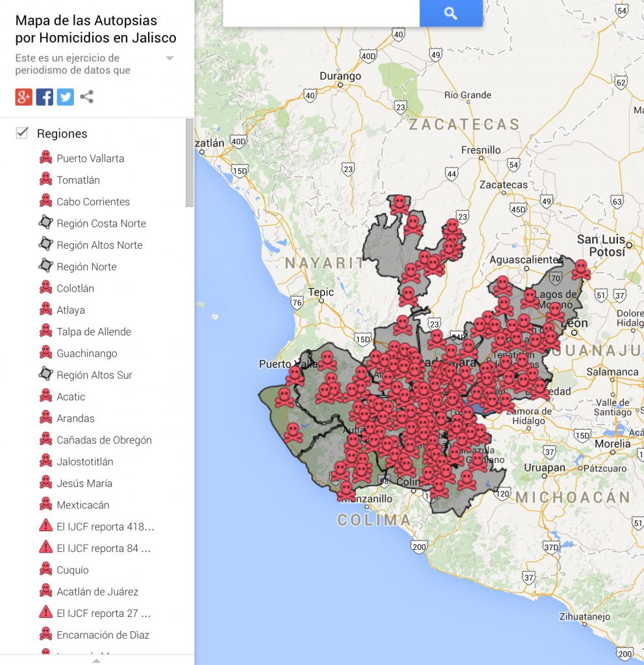This screenshot has width=644, height=665.
Task: Open the Twitter sharing option
Action: (66, 97)
